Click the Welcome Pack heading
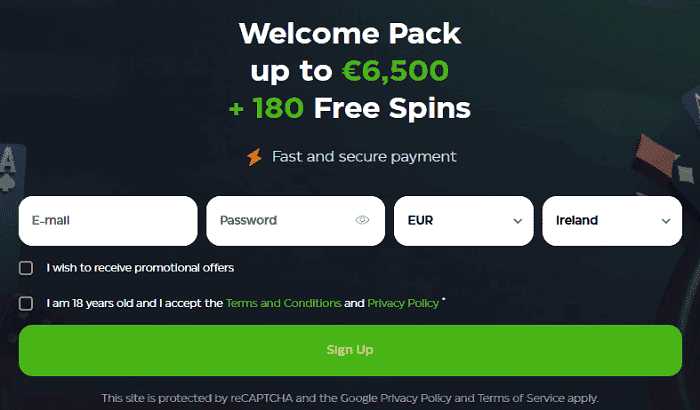Image resolution: width=700 pixels, height=410 pixels. coord(350,34)
